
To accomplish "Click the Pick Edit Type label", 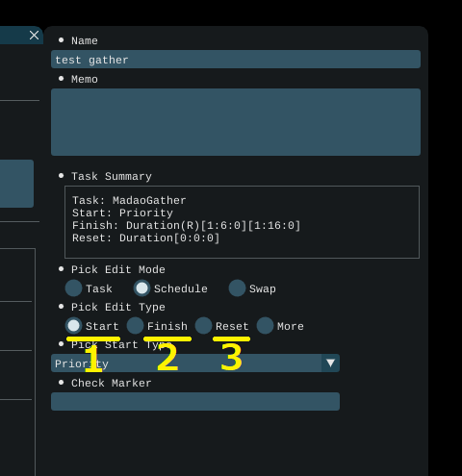I will coord(118,307).
